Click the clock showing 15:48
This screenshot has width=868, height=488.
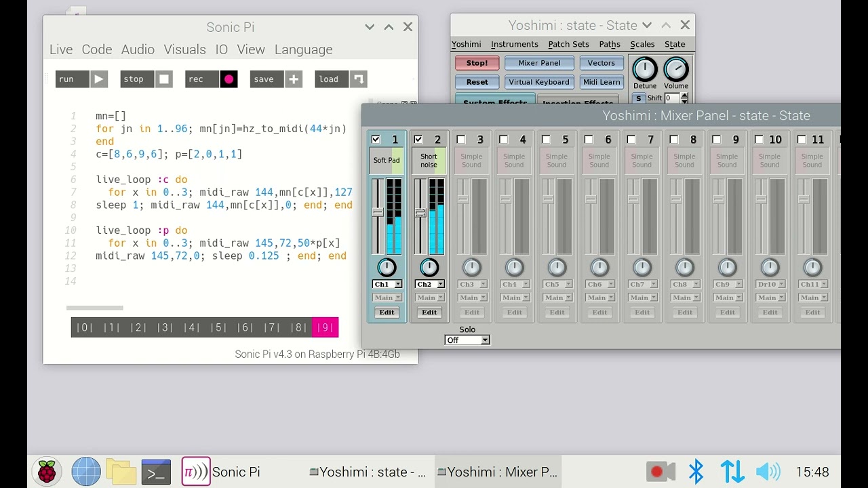812,472
